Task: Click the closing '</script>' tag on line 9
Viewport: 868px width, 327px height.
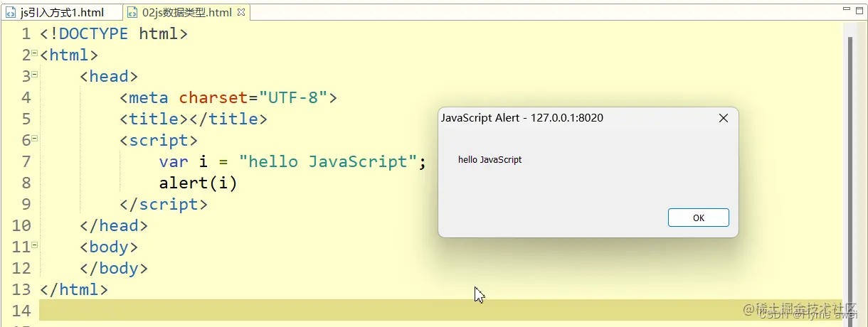Action: click(164, 204)
